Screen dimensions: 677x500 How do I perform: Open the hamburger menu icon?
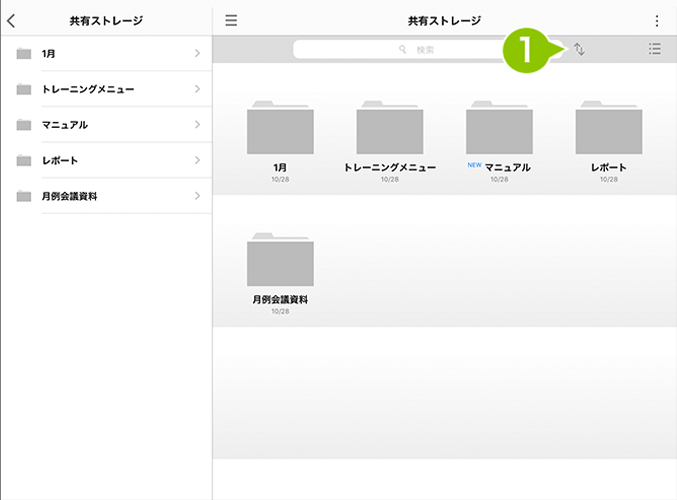click(231, 20)
